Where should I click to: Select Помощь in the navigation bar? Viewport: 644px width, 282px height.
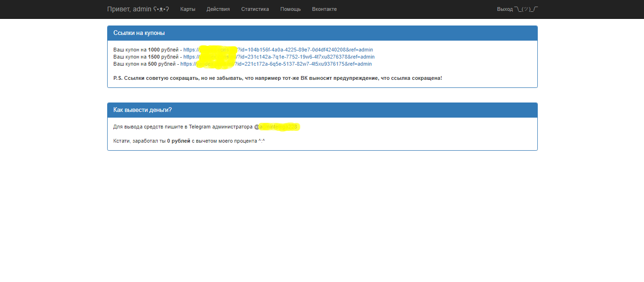click(x=290, y=9)
